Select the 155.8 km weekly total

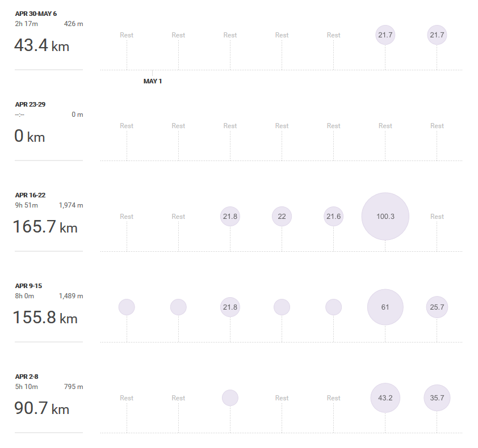(x=45, y=318)
